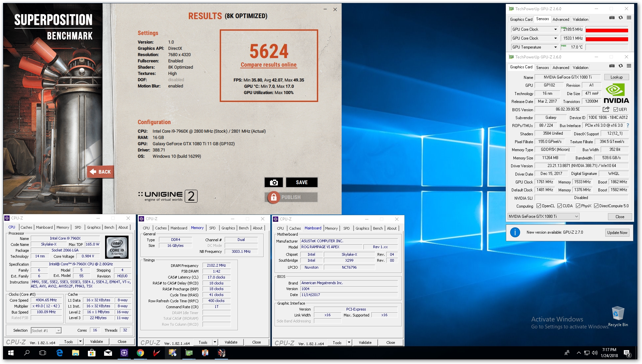642x364 pixels.
Task: Click the Bus Interface question mark icon
Action: click(x=628, y=125)
